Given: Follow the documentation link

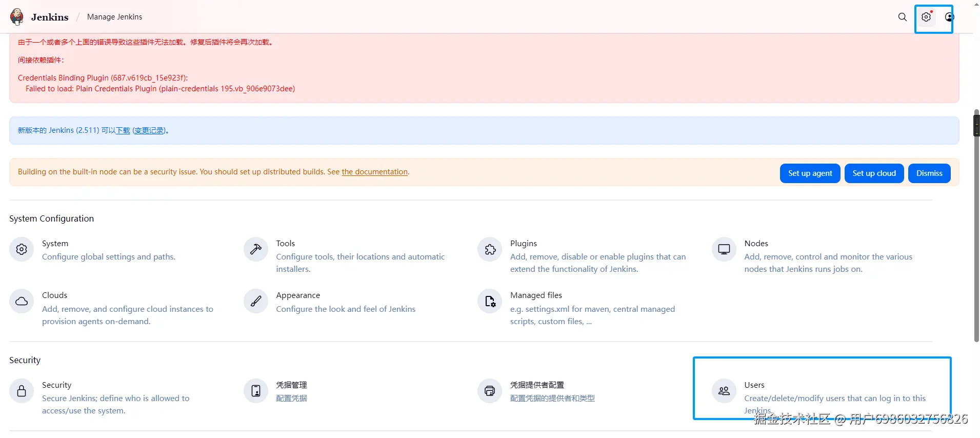Looking at the screenshot, I should pos(374,172).
